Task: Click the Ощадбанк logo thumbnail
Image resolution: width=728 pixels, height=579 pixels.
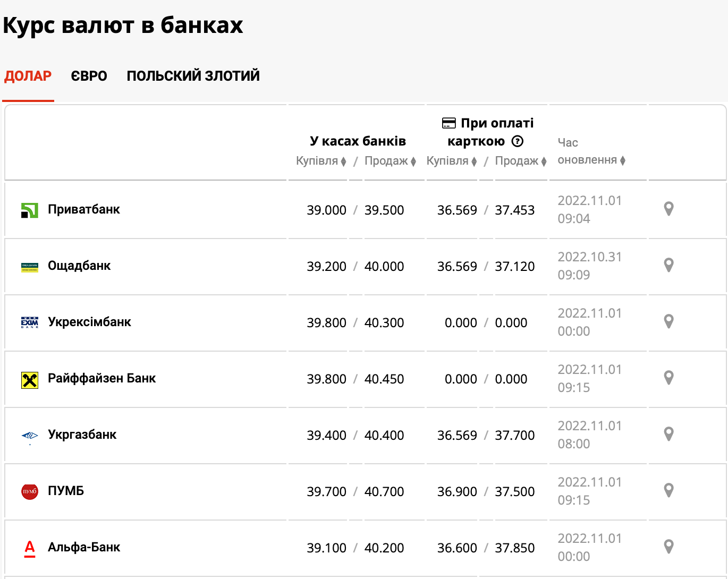Action: point(30,267)
